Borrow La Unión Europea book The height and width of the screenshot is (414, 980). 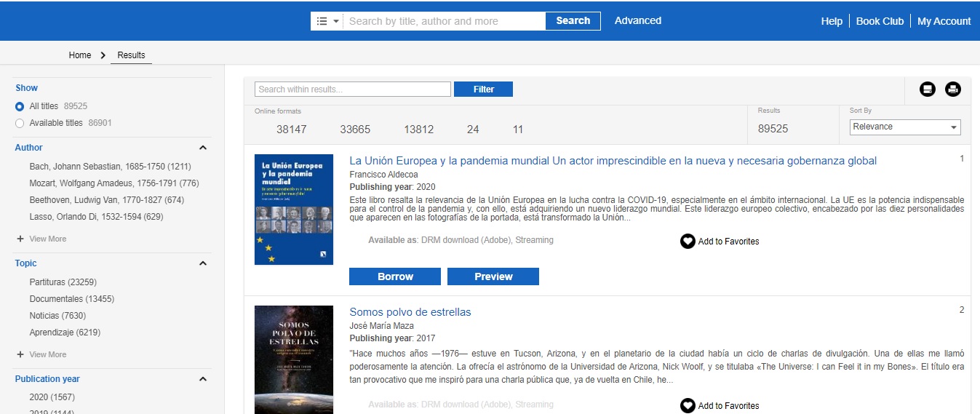[395, 276]
